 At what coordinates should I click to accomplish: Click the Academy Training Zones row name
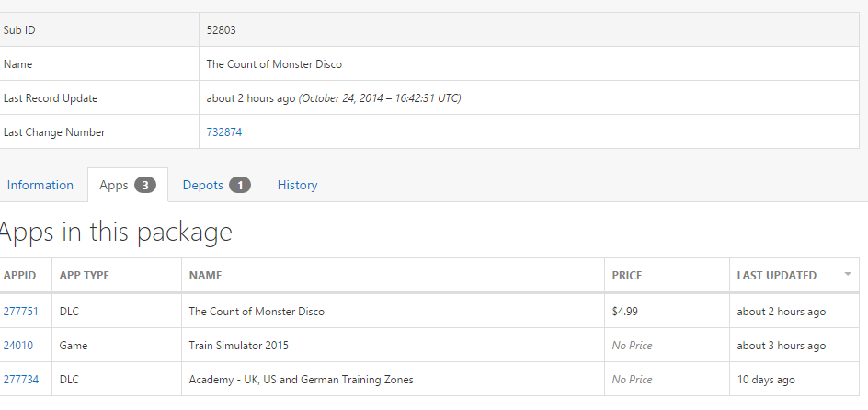(301, 380)
